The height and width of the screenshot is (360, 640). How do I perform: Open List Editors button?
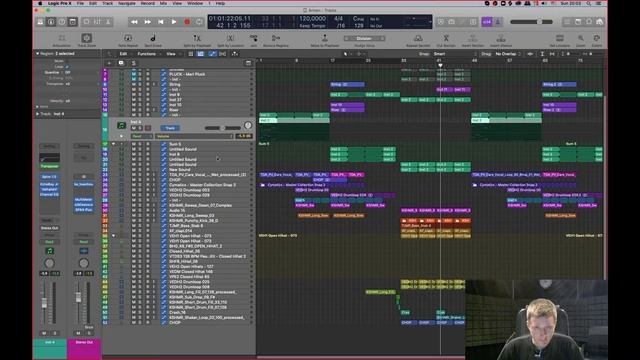click(567, 22)
